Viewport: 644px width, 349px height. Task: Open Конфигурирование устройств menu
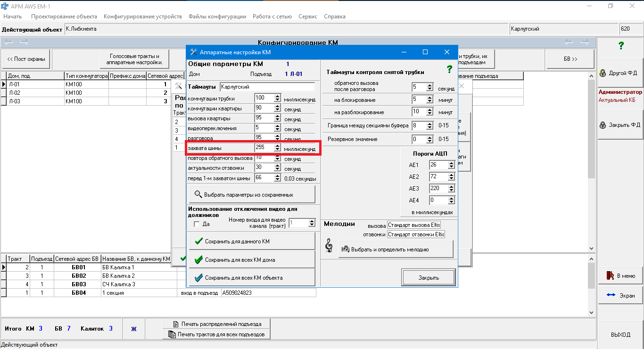click(143, 17)
